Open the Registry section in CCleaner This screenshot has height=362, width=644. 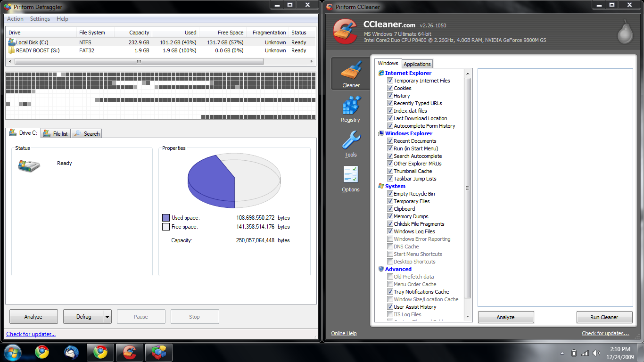click(350, 109)
